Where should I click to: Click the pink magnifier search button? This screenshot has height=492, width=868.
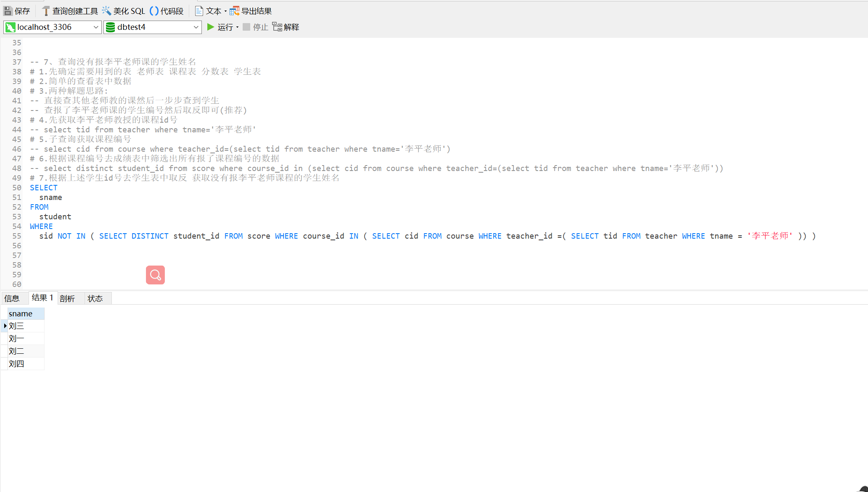(x=155, y=275)
